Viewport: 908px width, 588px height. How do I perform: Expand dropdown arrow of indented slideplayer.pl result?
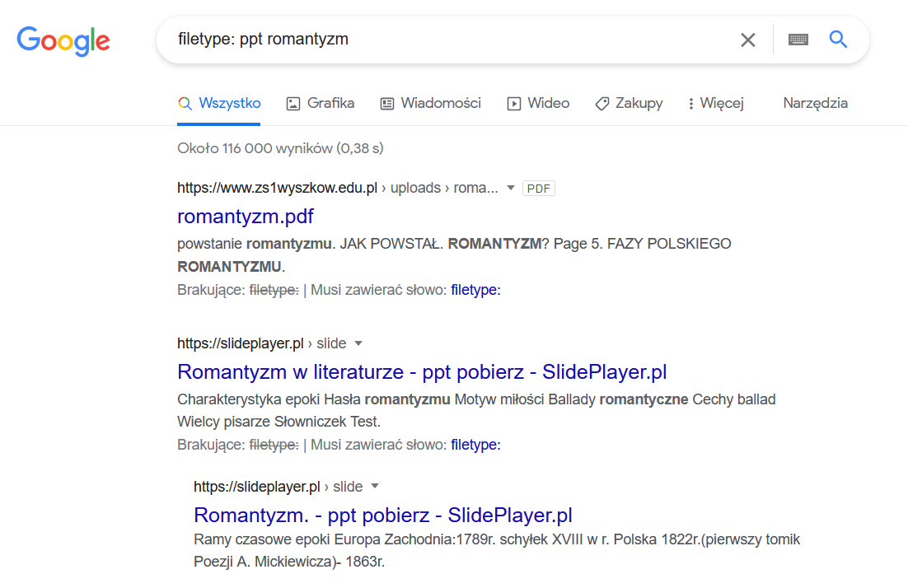point(375,486)
